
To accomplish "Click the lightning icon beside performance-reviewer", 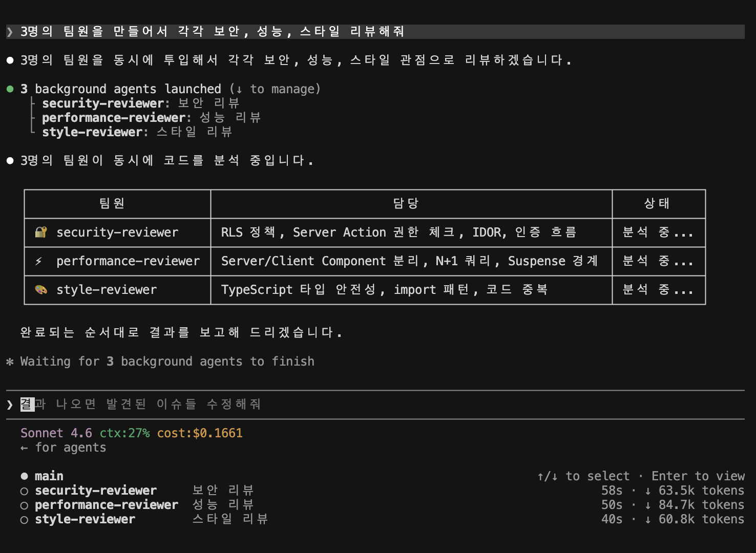I will 38,261.
